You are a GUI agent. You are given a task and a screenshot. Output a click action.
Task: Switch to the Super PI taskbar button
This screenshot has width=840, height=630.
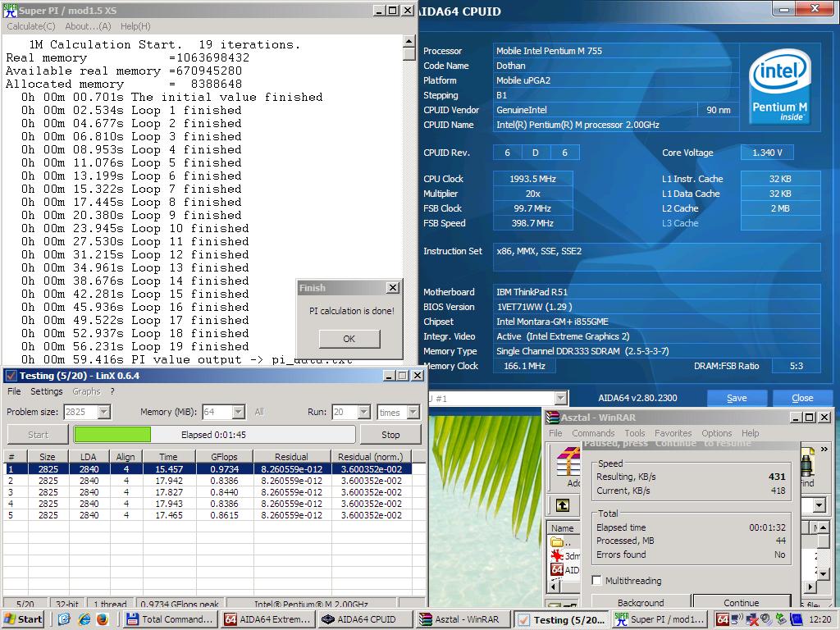pos(660,619)
